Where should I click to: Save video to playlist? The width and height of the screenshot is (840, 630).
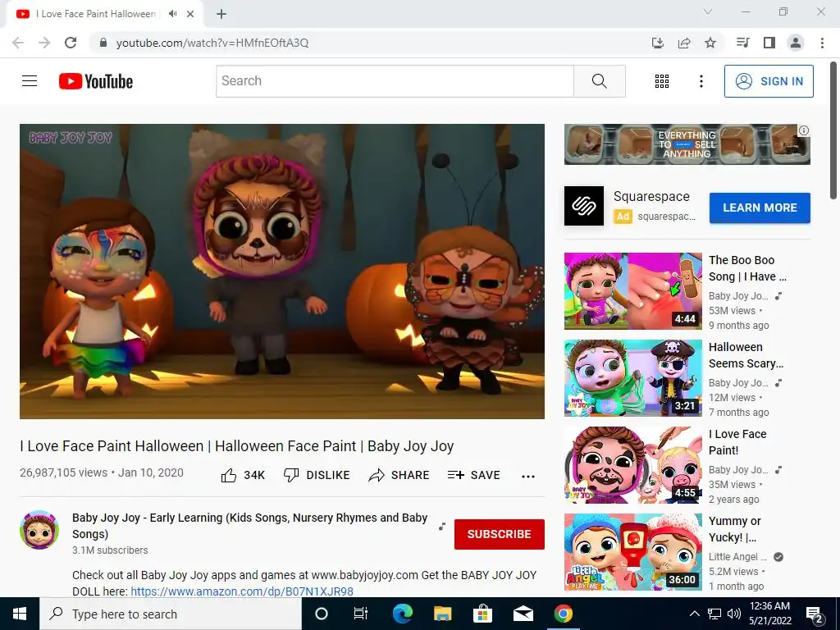point(473,475)
